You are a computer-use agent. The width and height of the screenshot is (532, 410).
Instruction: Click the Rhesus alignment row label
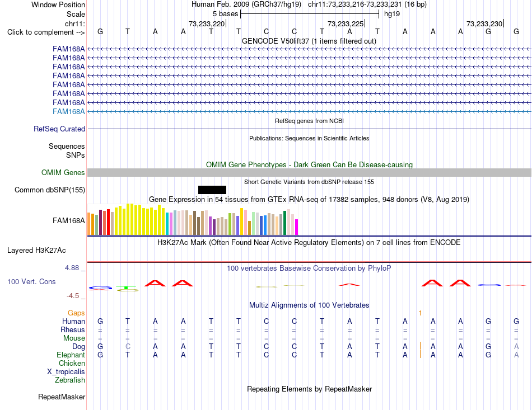pyautogui.click(x=73, y=329)
